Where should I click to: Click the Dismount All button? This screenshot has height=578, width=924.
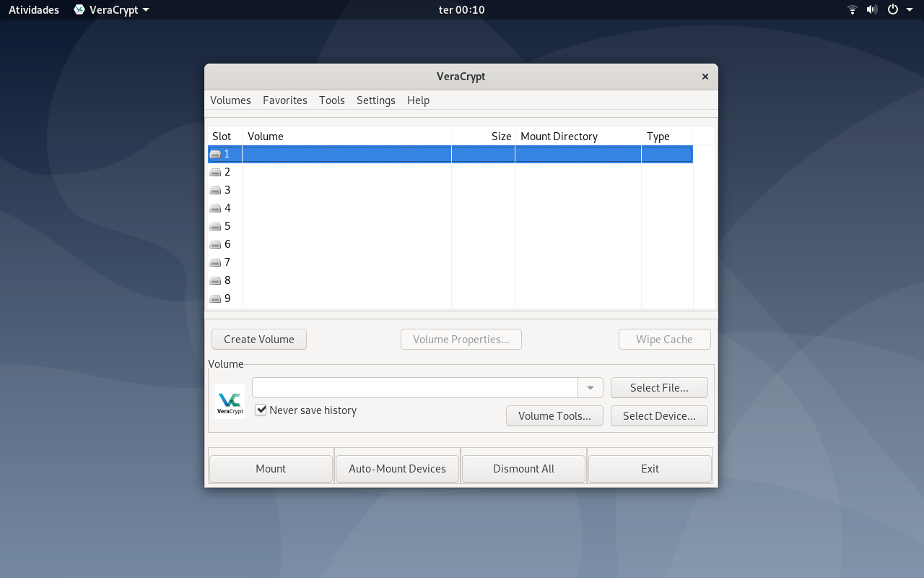[x=523, y=468]
